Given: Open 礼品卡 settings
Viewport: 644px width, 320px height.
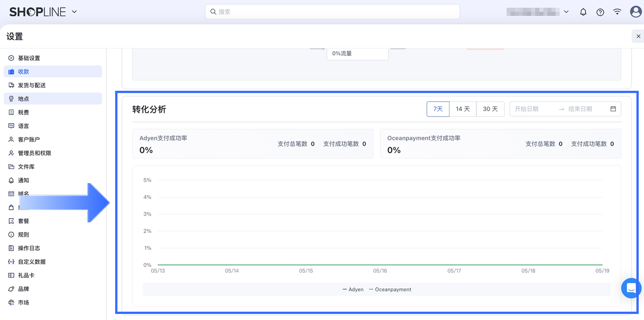Looking at the screenshot, I should 53,275.
